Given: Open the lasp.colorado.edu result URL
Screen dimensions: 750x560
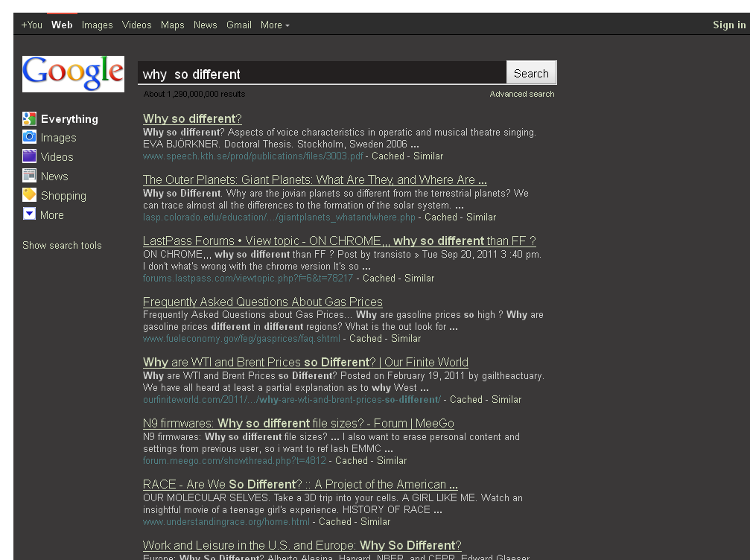Looking at the screenshot, I should 279,217.
